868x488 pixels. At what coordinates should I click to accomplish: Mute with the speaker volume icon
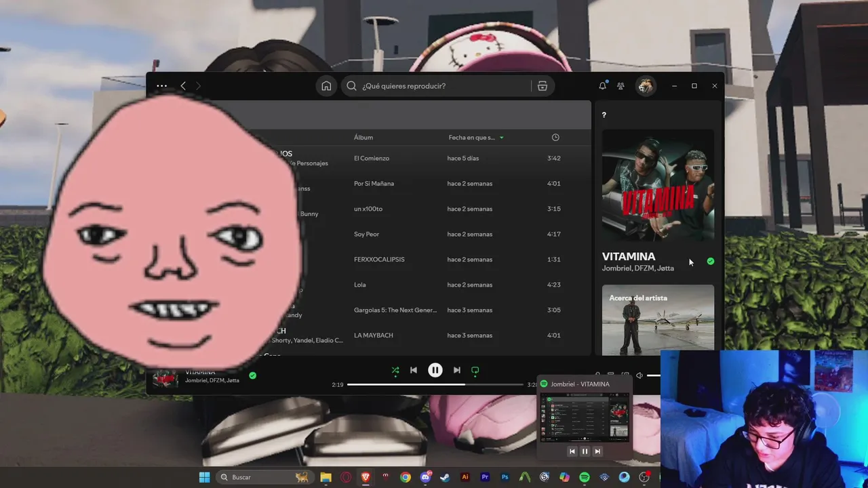coord(639,375)
